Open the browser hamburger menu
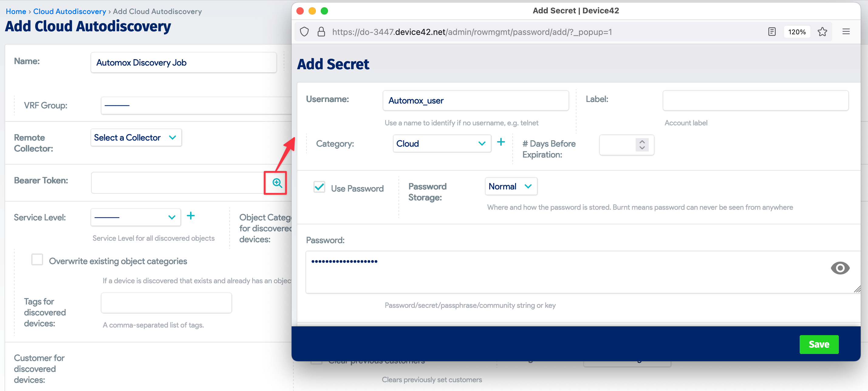Screen dimensions: 868x391 click(x=846, y=32)
